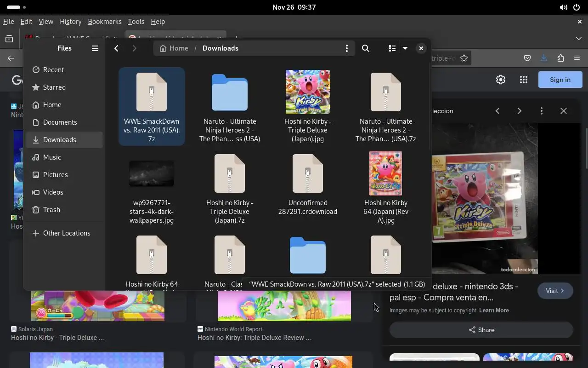Select the Naruto Ultimate Ninja Heroes 2 folder
This screenshot has width=588, height=368.
(230, 106)
